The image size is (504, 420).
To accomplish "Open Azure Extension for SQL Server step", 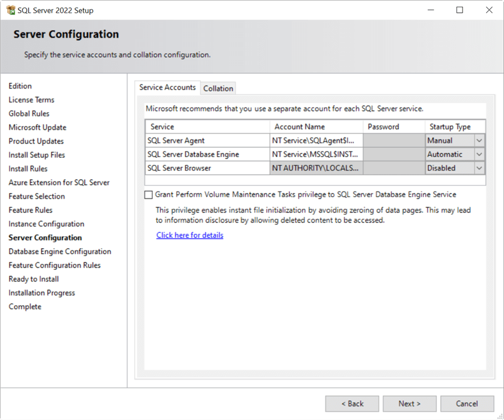I will pos(59,182).
